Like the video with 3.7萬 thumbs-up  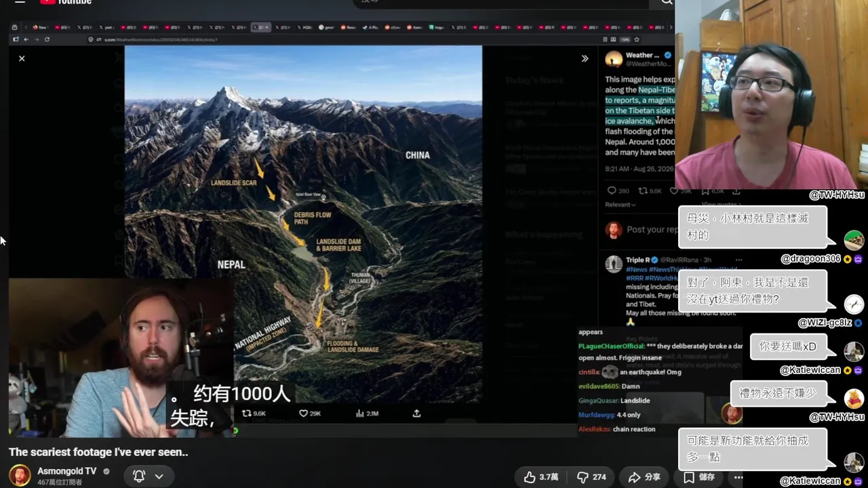pyautogui.click(x=540, y=477)
